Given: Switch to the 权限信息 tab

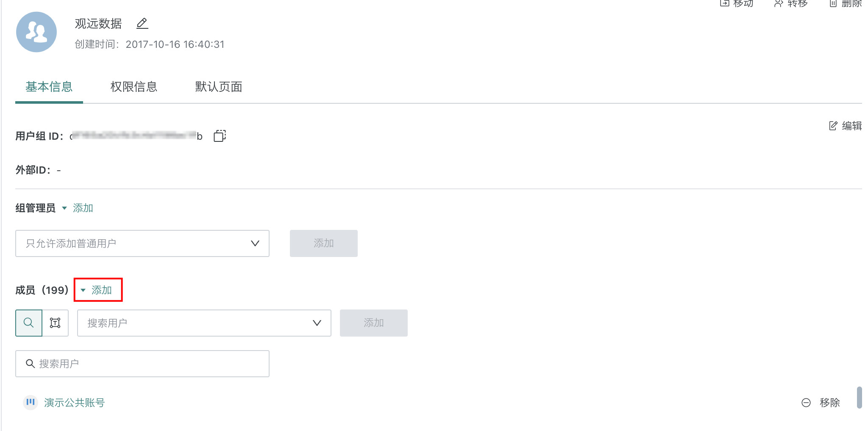Looking at the screenshot, I should [134, 87].
